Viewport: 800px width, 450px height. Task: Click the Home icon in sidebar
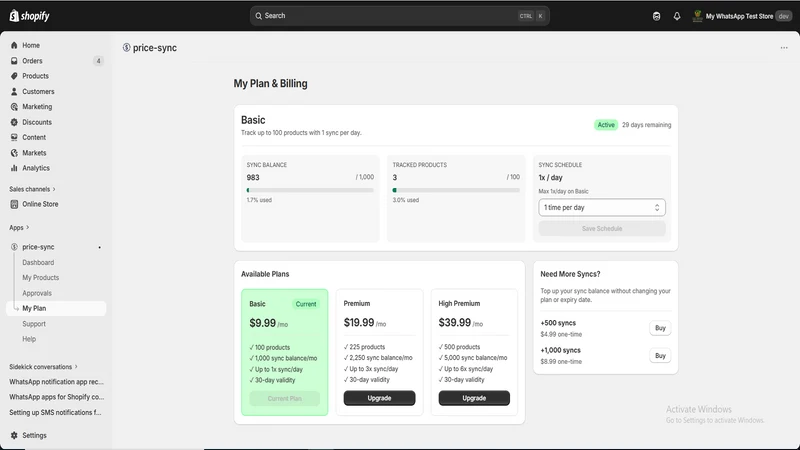pyautogui.click(x=14, y=45)
